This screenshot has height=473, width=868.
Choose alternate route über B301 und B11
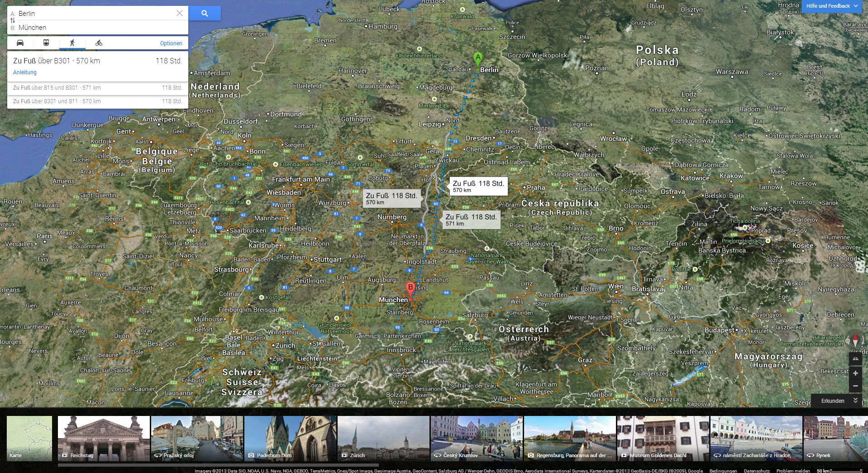point(98,101)
